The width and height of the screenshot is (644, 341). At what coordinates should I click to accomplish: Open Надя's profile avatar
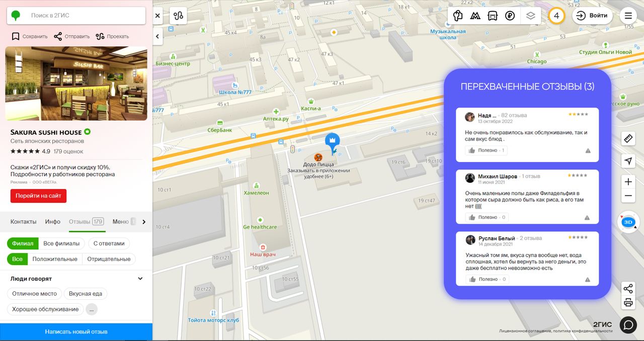click(470, 117)
